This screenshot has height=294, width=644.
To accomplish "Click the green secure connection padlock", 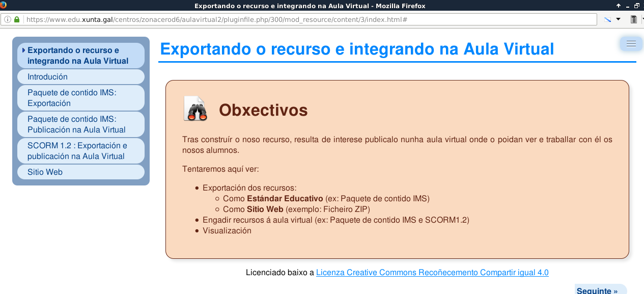I will pos(17,19).
